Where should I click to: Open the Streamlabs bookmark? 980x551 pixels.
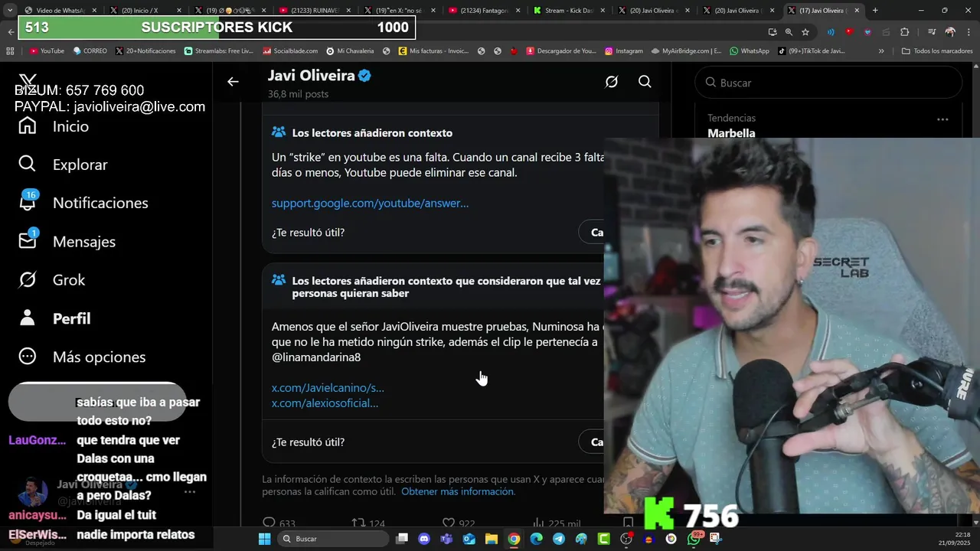coord(218,51)
